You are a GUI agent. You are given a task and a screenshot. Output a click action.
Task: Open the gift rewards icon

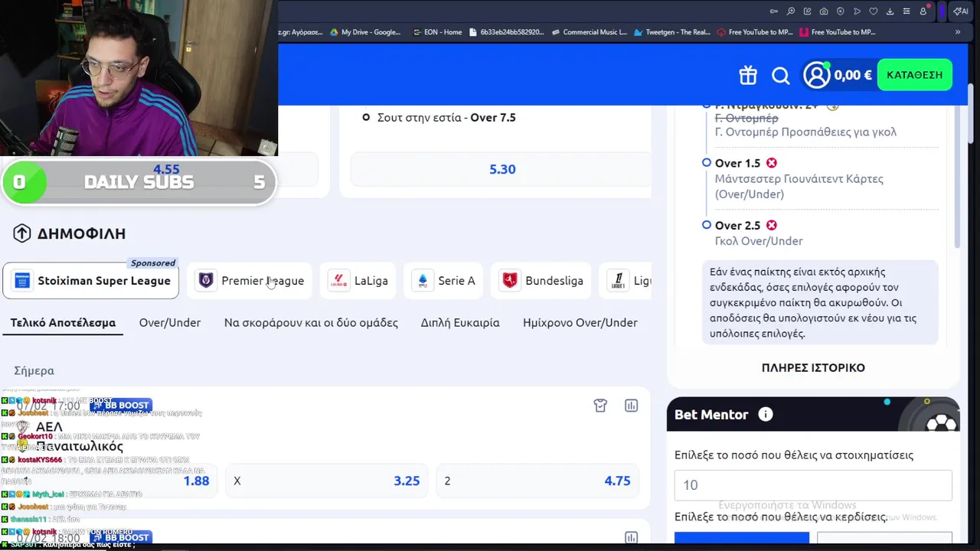coord(748,75)
